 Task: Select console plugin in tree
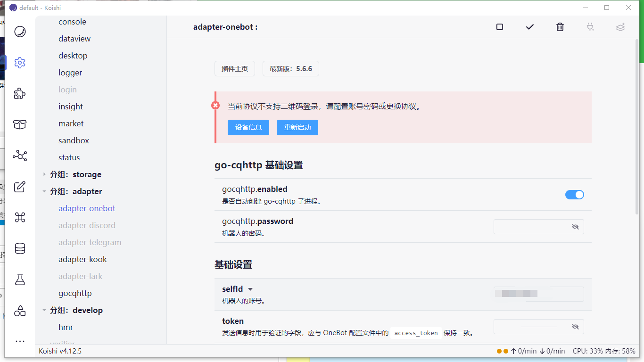72,22
